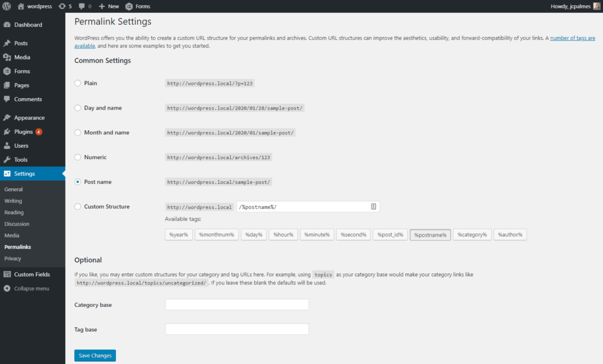Click the Settings sliders icon in sidebar

click(x=7, y=174)
